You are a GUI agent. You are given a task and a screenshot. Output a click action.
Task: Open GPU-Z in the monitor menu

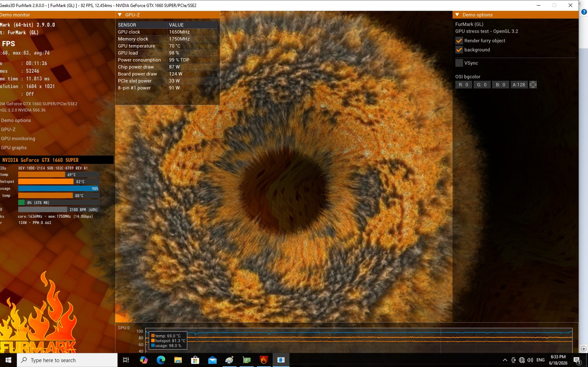(8, 129)
